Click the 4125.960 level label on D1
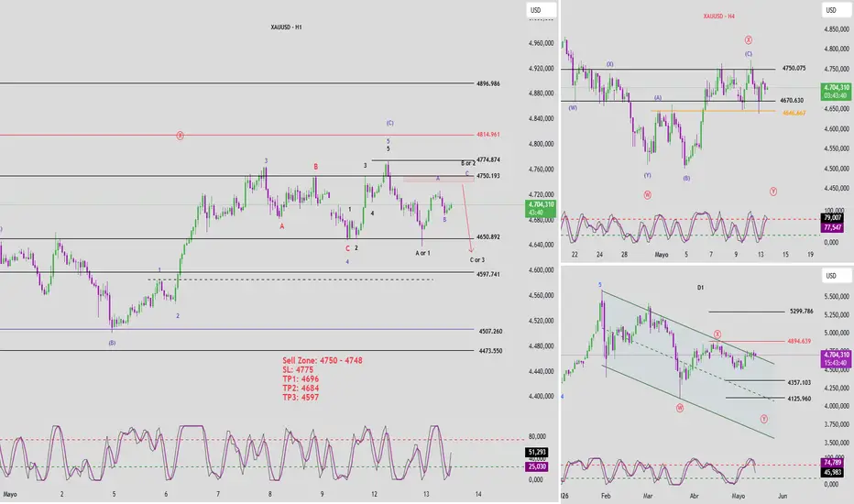Screen dimensions: 854x504 [799, 399]
